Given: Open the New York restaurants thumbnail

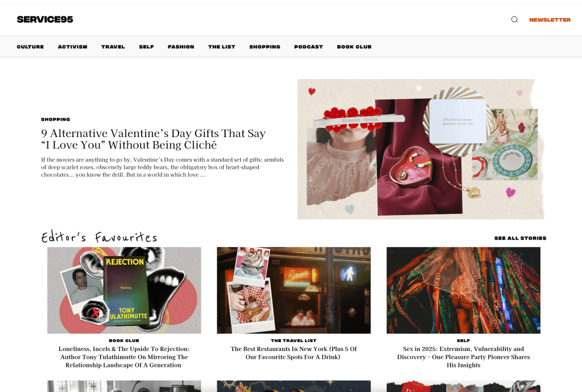Looking at the screenshot, I should coord(294,290).
